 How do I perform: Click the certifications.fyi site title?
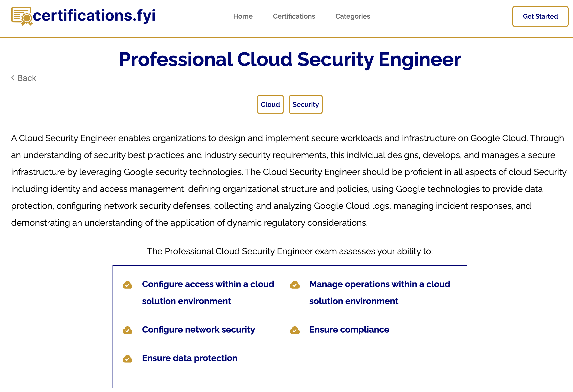click(x=94, y=15)
